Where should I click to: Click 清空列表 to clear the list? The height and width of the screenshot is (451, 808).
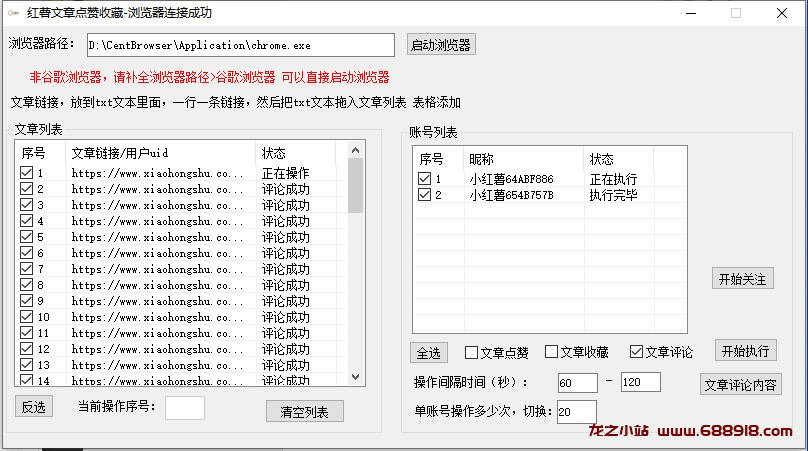[305, 411]
